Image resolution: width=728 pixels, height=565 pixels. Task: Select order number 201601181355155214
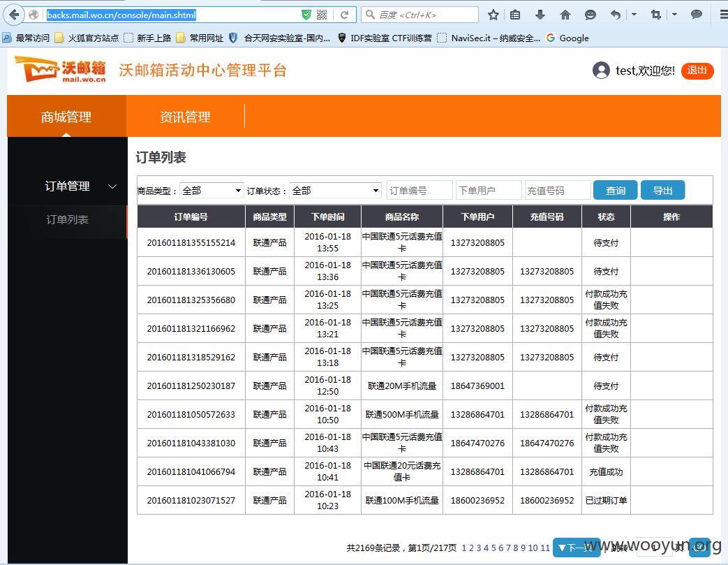click(191, 242)
